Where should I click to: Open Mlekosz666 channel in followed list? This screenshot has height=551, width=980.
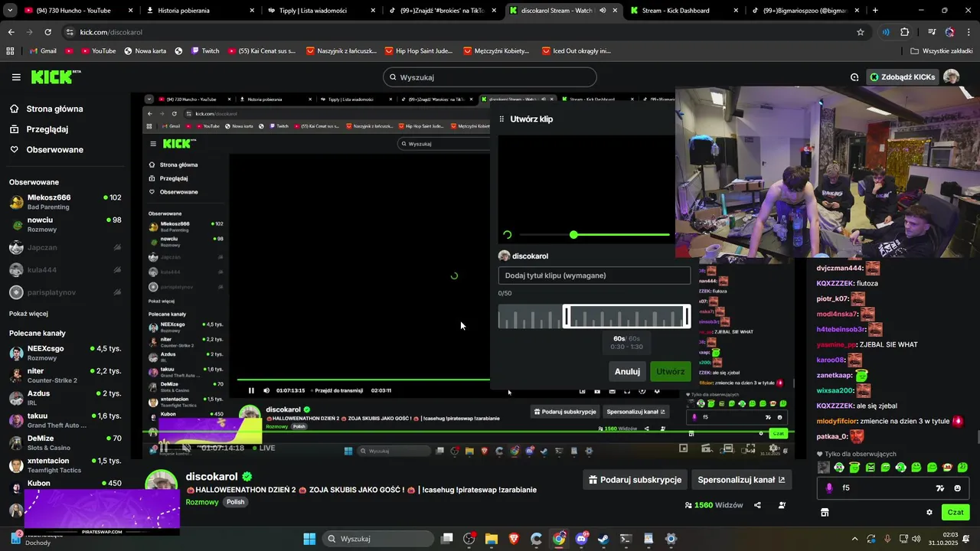(65, 202)
